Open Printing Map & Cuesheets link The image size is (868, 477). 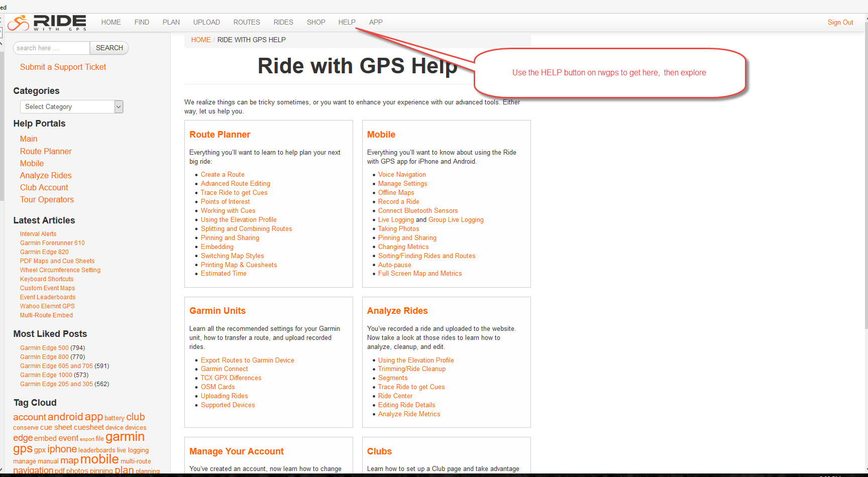239,265
